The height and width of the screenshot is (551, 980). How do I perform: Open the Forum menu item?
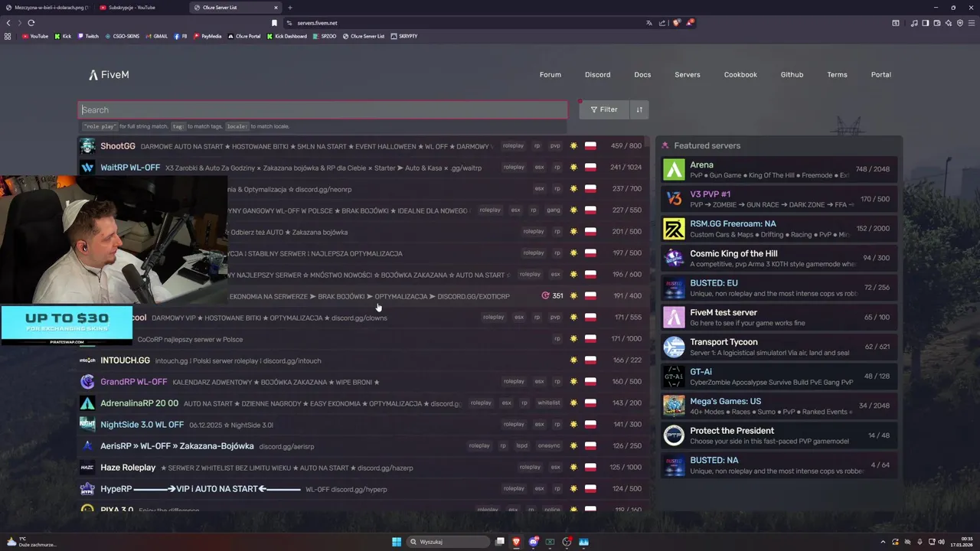coord(550,75)
